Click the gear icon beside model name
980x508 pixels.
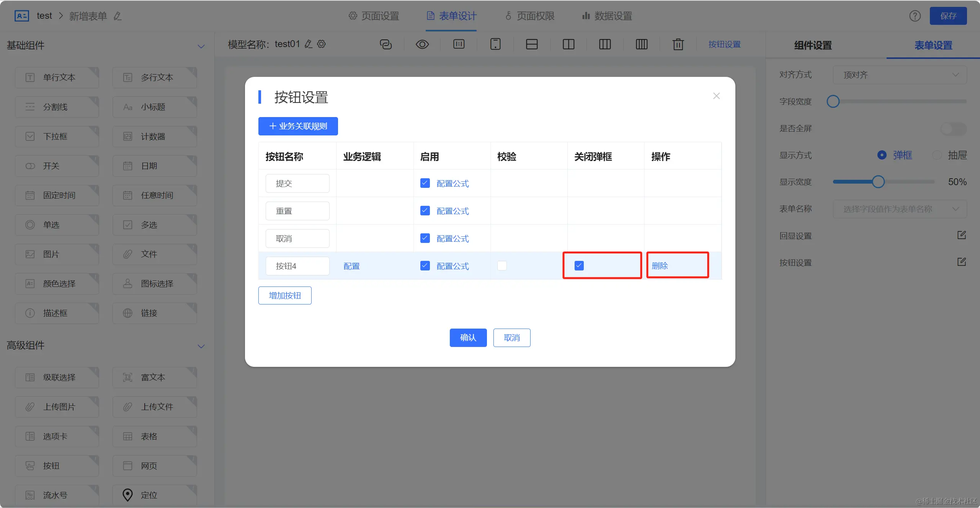(322, 44)
